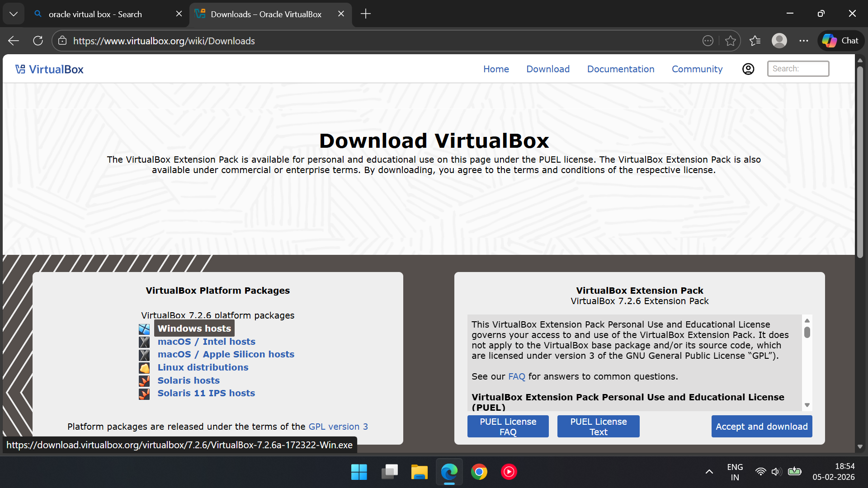Expand the tab actions dropdown chevron

[x=14, y=14]
